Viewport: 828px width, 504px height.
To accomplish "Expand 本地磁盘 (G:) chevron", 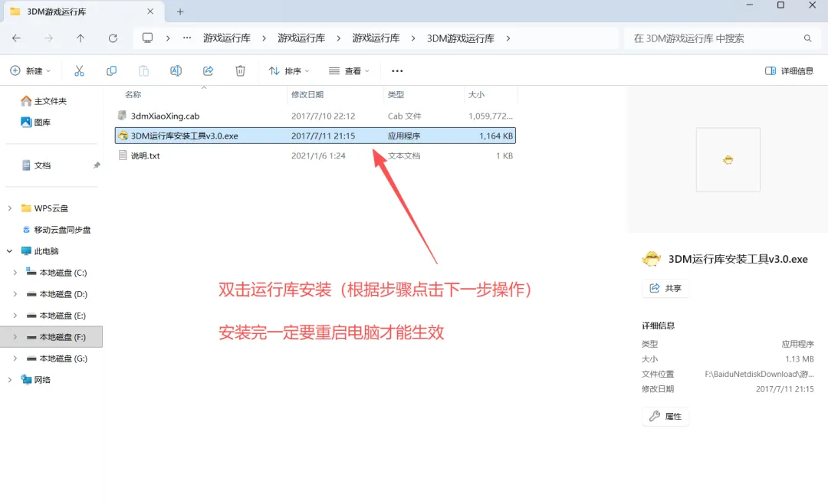I will tap(15, 358).
